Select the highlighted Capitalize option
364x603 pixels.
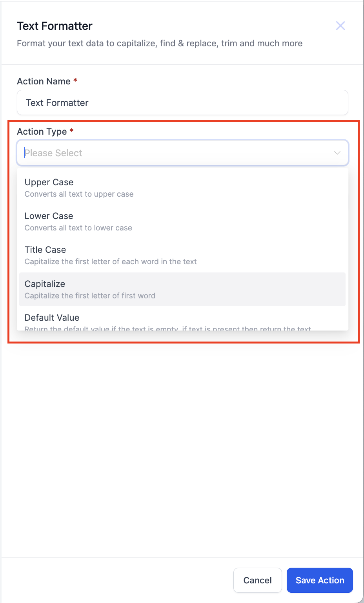pyautogui.click(x=182, y=289)
